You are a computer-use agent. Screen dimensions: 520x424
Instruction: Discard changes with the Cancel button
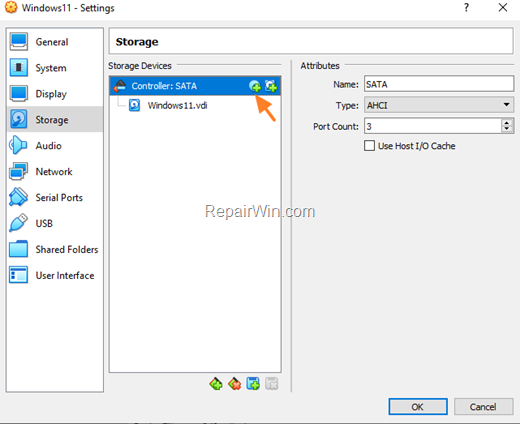tap(483, 407)
